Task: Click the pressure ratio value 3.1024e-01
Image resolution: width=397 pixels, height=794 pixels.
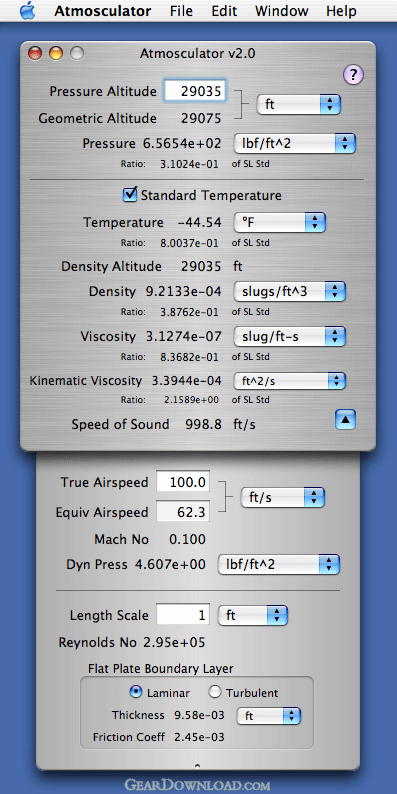Action: [189, 164]
